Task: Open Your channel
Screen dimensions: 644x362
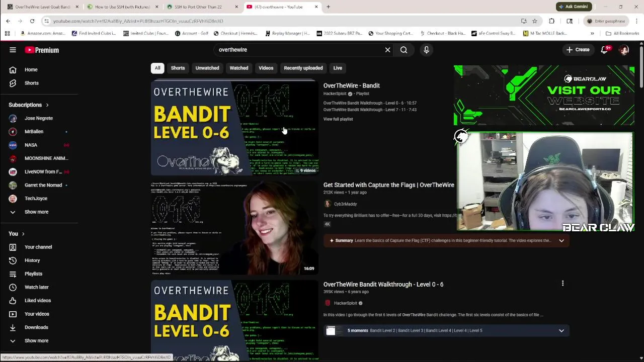Action: pyautogui.click(x=39, y=247)
